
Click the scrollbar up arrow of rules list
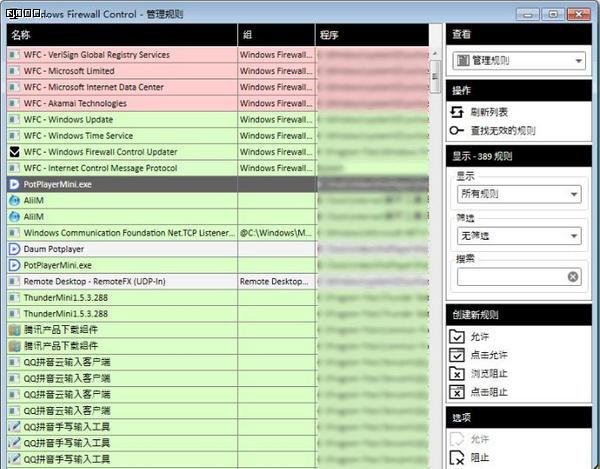(x=435, y=54)
